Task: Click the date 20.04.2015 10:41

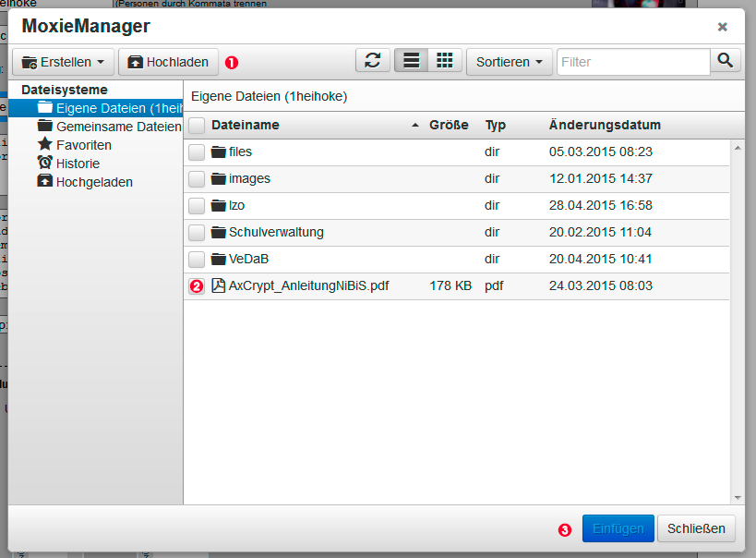Action: tap(600, 260)
